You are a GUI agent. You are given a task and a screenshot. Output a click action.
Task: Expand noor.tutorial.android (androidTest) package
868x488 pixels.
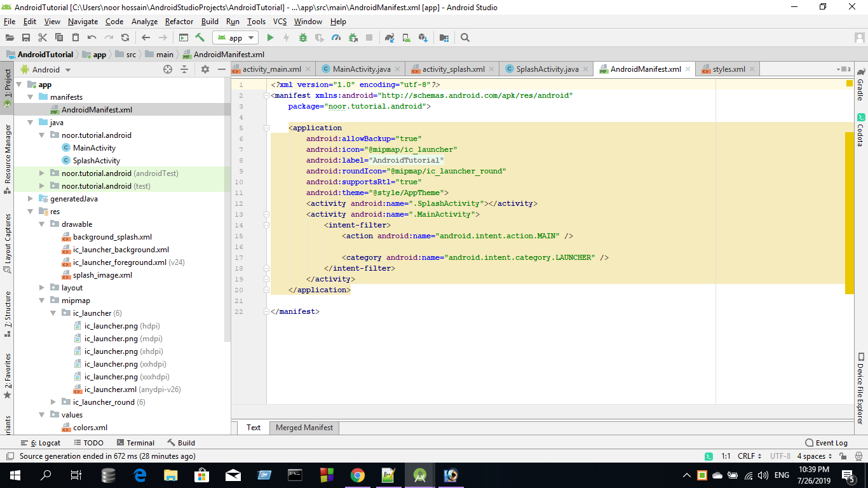point(42,173)
